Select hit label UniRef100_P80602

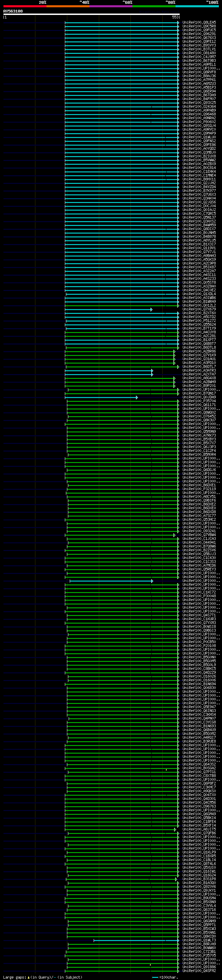199,122
